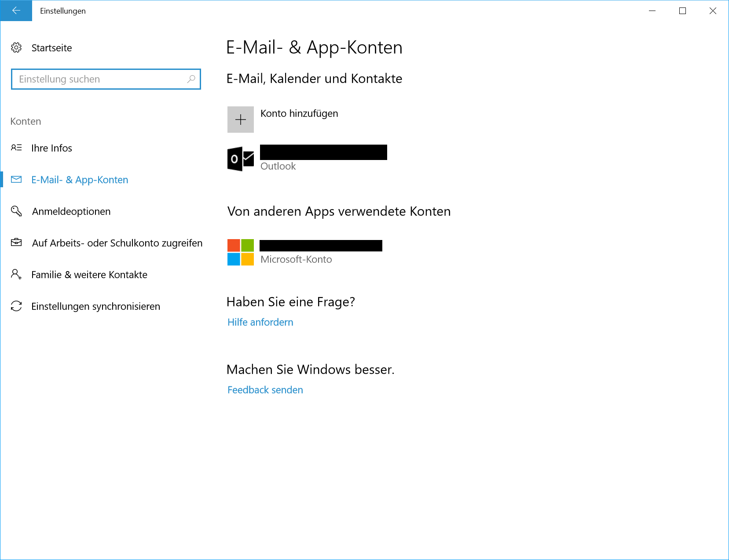Open Ihre Infos page
729x560 pixels.
[x=51, y=148]
